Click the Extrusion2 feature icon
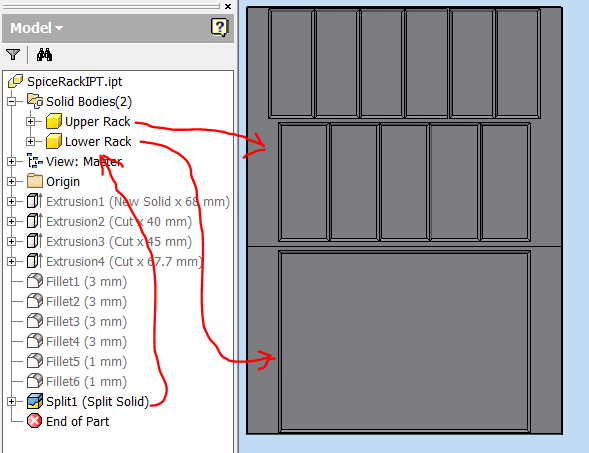 pyautogui.click(x=35, y=221)
